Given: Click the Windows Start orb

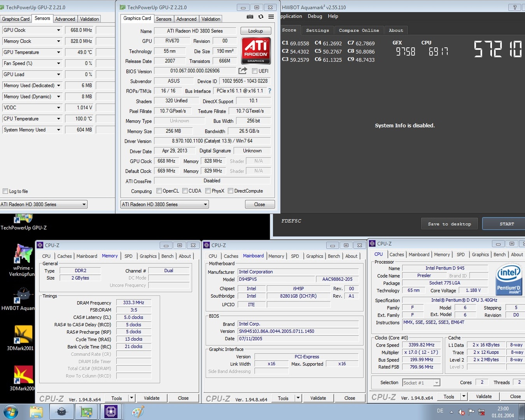Looking at the screenshot, I should point(10,412).
